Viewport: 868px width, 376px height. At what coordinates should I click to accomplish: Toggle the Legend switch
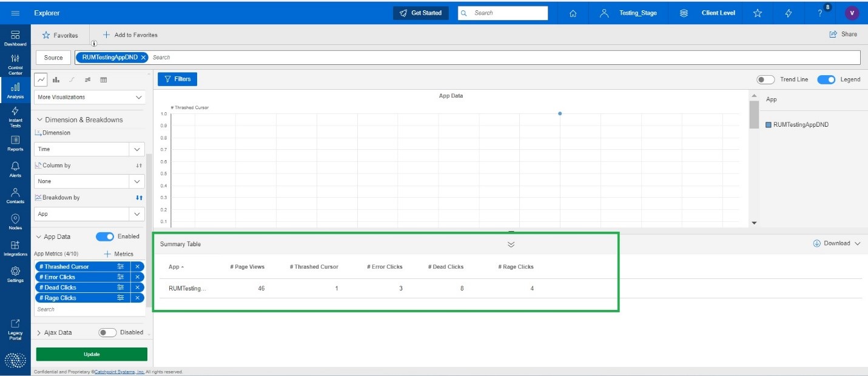[826, 79]
